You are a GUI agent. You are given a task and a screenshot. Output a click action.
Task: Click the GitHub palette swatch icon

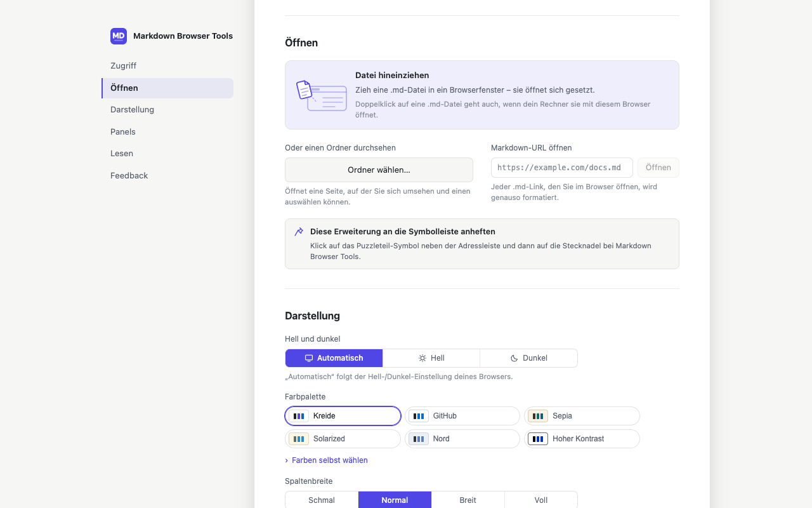419,416
